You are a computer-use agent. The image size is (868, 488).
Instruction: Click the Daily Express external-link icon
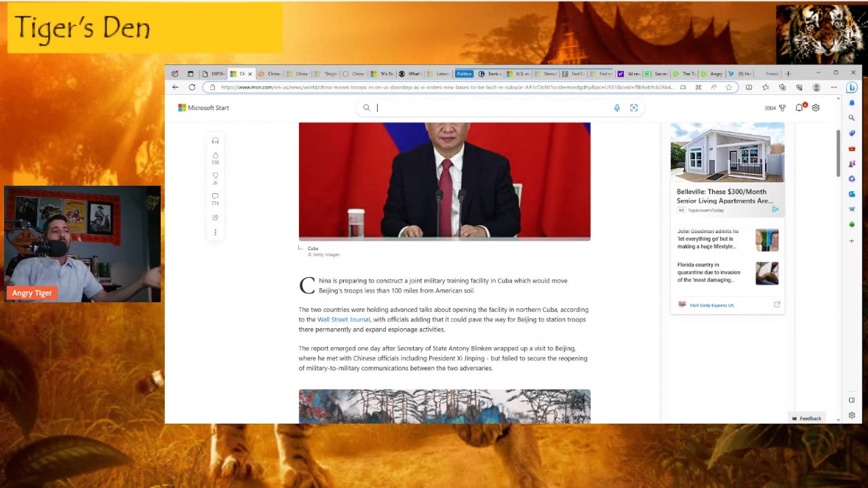coord(777,304)
